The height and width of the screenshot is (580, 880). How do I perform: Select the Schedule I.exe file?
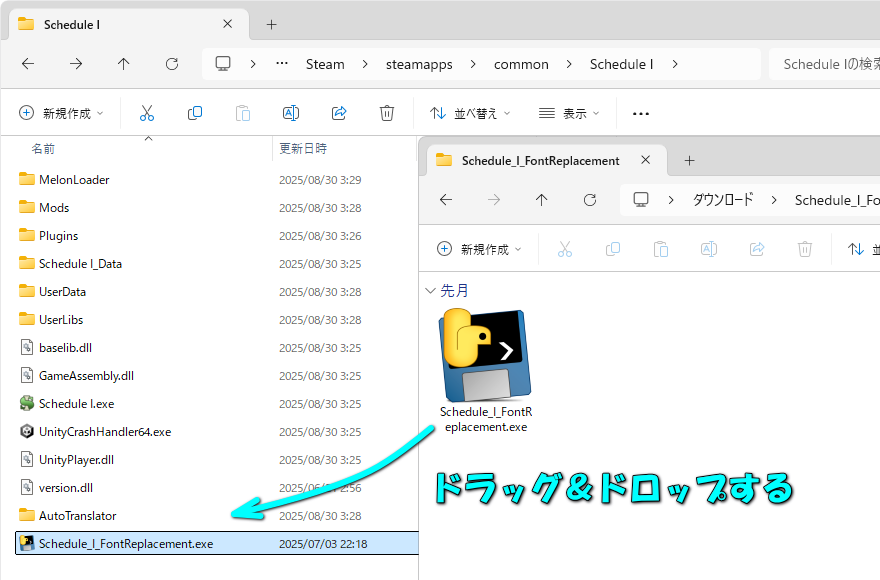76,404
